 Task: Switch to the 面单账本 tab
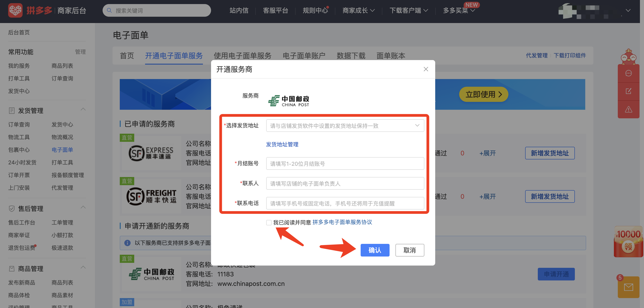(391, 56)
